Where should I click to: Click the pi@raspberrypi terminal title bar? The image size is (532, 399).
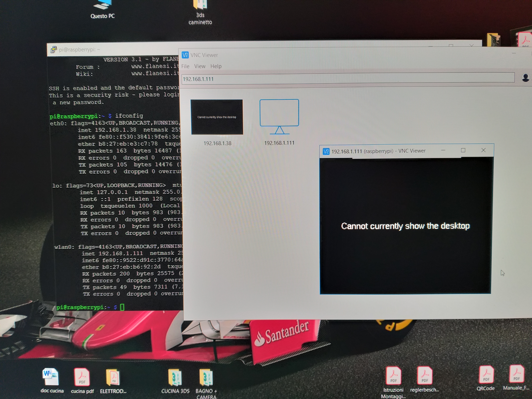[x=113, y=50]
